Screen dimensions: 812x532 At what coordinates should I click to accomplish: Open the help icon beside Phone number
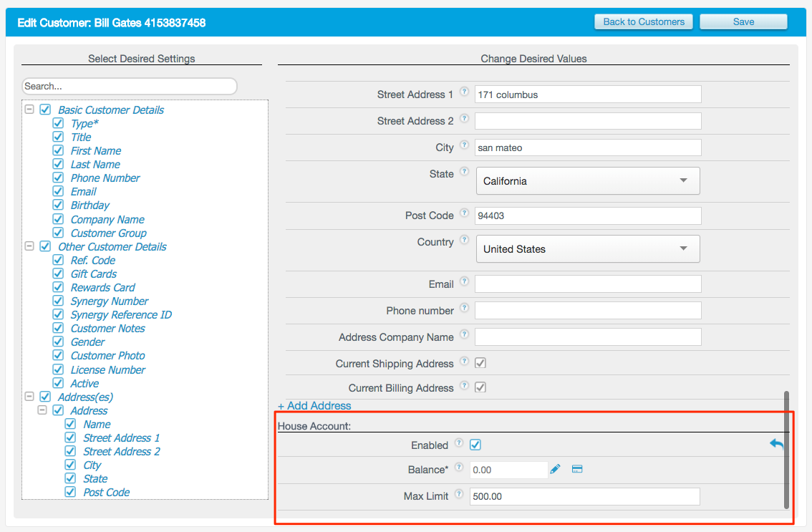[x=464, y=308]
